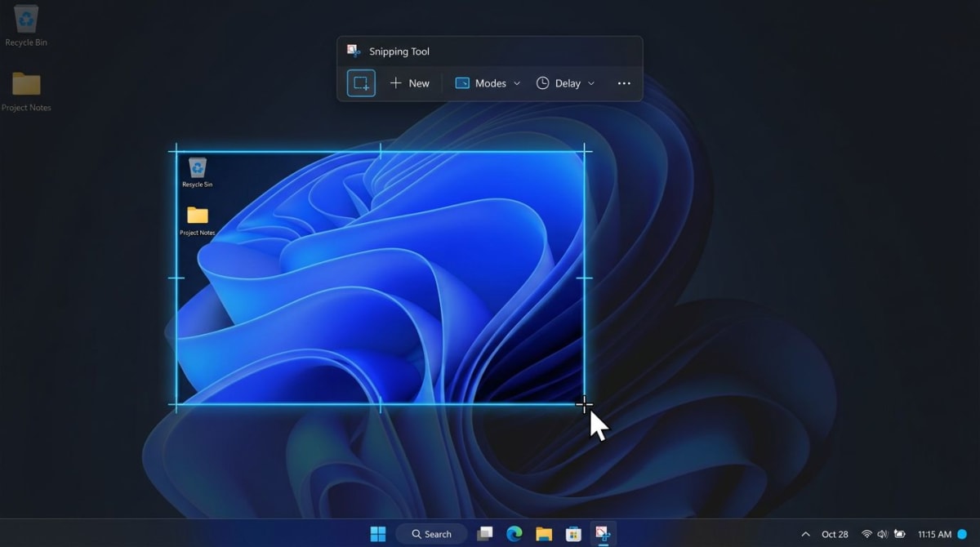The width and height of the screenshot is (980, 547).
Task: Expand the hidden system tray icons chevron
Action: [805, 534]
